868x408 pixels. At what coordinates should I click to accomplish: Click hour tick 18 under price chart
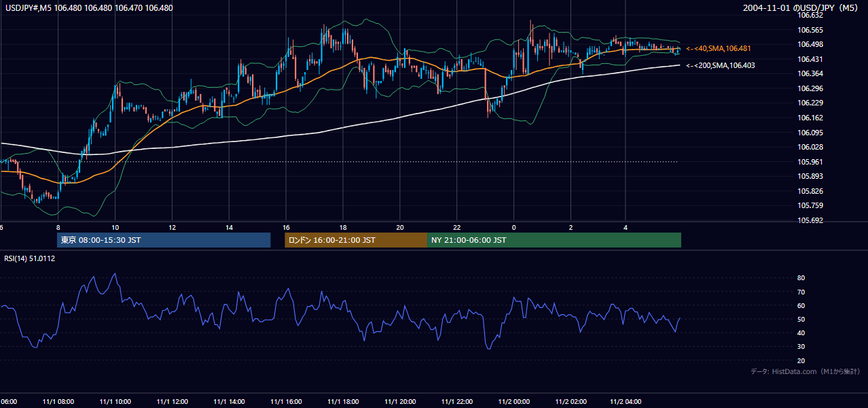343,227
